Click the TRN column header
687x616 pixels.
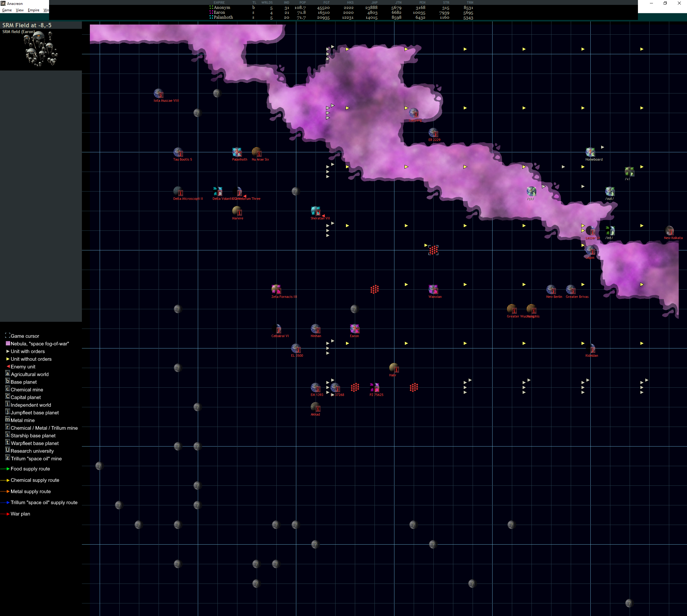coord(470,2)
